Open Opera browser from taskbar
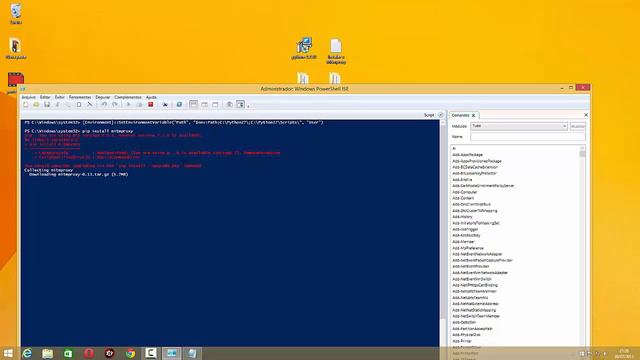Viewport: 640px width, 360px height. pos(89,353)
